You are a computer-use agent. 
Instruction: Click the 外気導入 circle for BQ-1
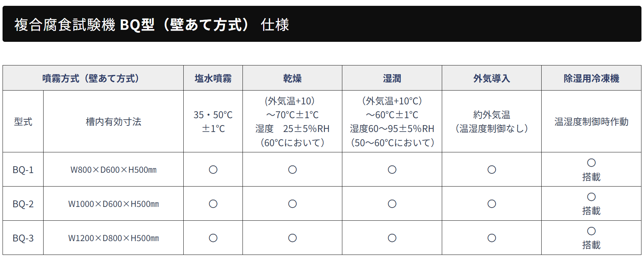pyautogui.click(x=492, y=170)
